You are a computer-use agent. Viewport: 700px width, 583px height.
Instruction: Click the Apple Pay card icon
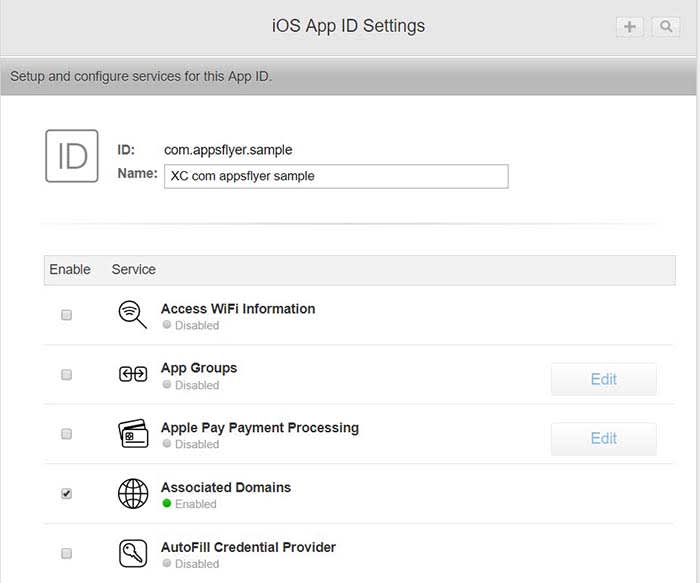click(133, 434)
